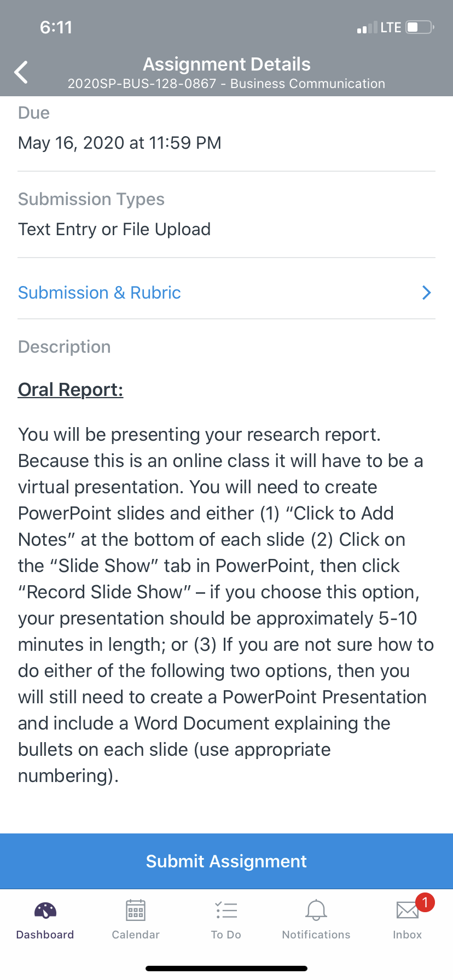
Task: Open the Inbox envelope icon
Action: point(408,911)
